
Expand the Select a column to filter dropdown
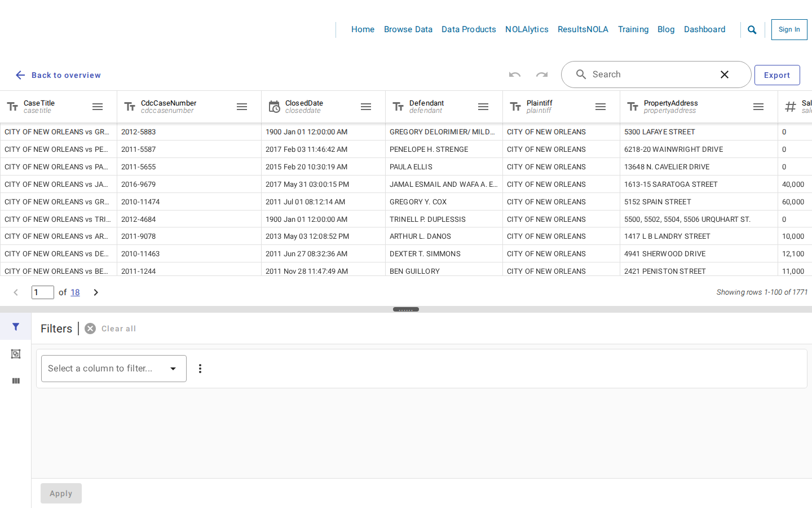click(x=114, y=369)
